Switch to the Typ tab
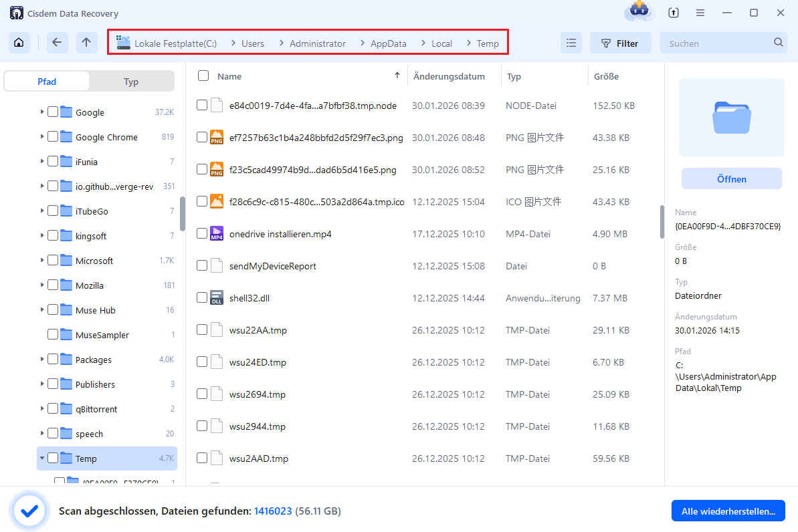Image resolution: width=798 pixels, height=532 pixels. pyautogui.click(x=131, y=82)
